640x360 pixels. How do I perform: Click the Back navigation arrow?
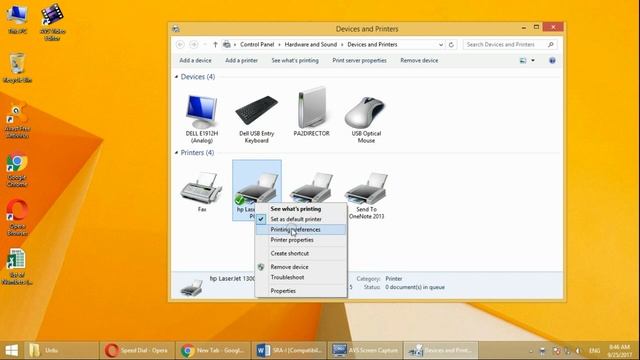(x=180, y=44)
